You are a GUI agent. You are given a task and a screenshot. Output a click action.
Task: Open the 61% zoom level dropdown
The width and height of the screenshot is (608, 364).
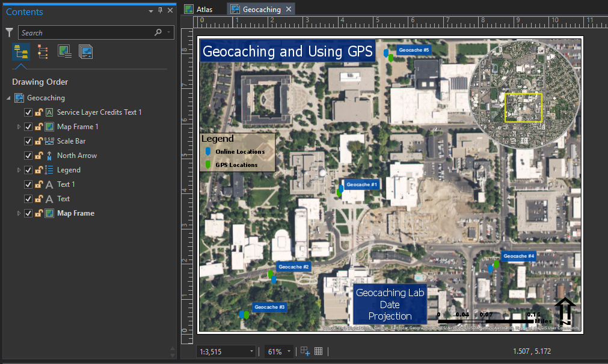coord(289,351)
